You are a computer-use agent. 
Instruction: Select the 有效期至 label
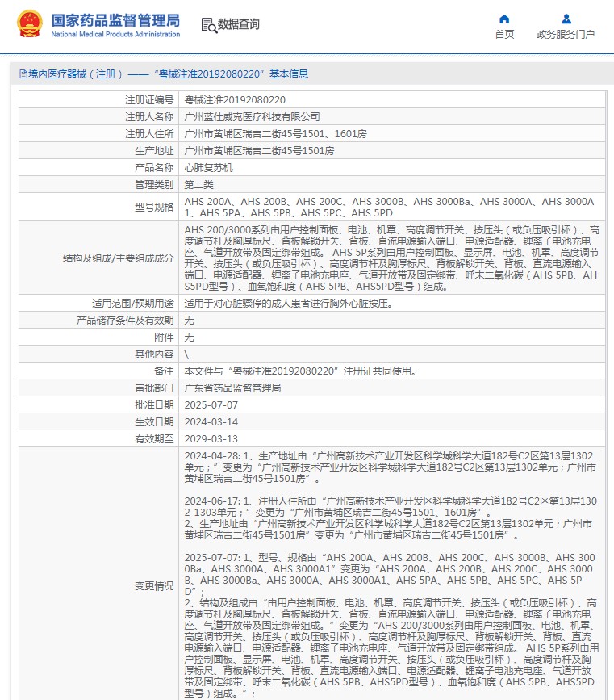click(x=154, y=439)
